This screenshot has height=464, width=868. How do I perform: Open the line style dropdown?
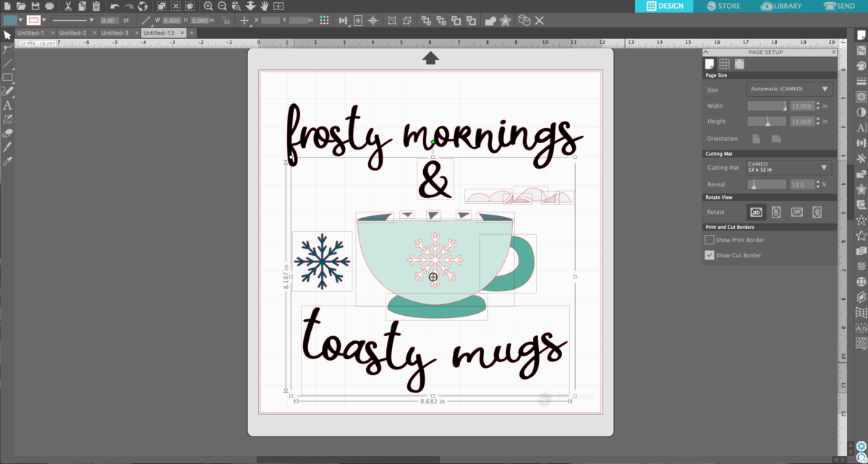(x=72, y=20)
